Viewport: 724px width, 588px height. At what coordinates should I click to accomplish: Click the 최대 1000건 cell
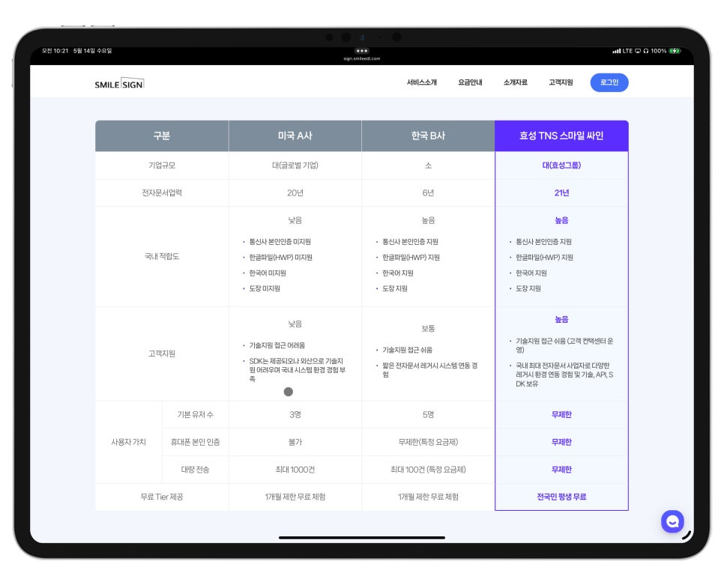(295, 470)
